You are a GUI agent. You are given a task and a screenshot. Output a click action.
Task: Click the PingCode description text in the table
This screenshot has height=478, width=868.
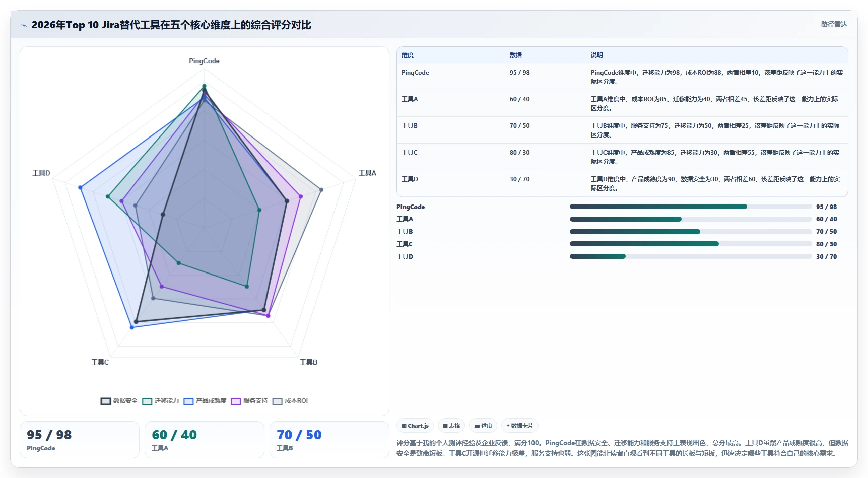coord(716,77)
